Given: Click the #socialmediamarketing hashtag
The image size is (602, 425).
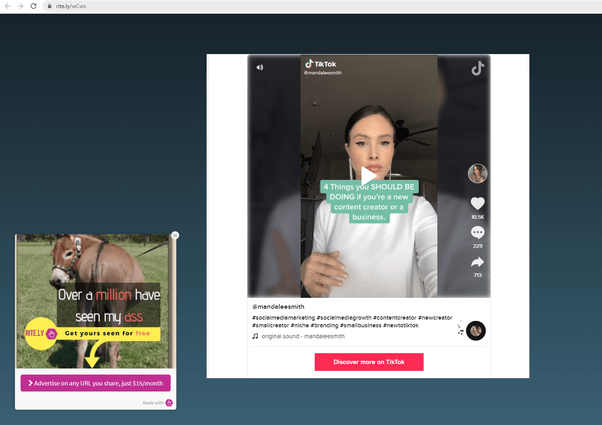Looking at the screenshot, I should tap(283, 318).
